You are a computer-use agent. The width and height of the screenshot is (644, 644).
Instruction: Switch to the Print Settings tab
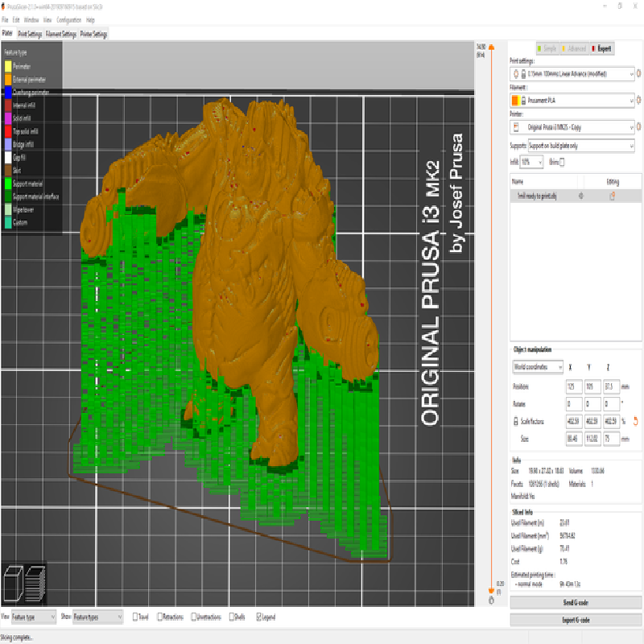pos(30,34)
